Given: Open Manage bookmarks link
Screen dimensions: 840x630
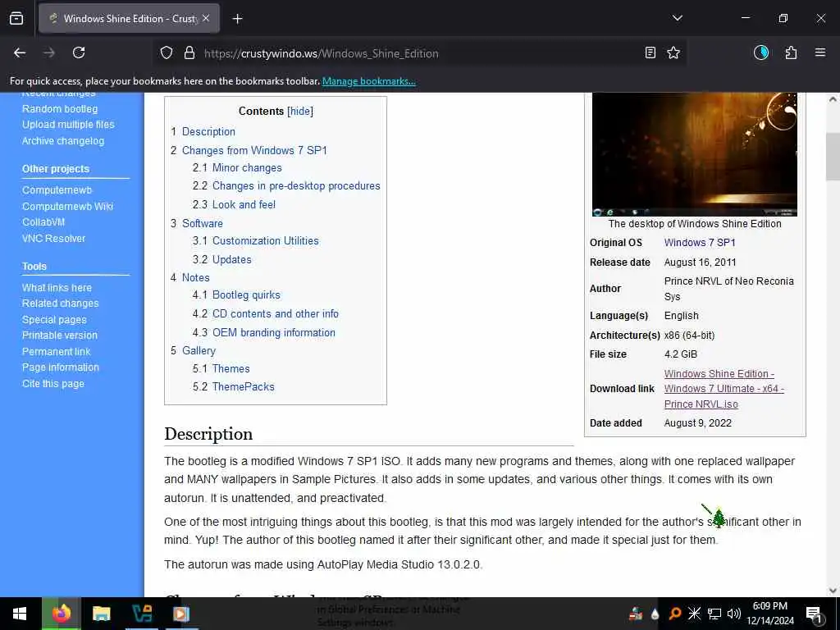Looking at the screenshot, I should pos(368,81).
